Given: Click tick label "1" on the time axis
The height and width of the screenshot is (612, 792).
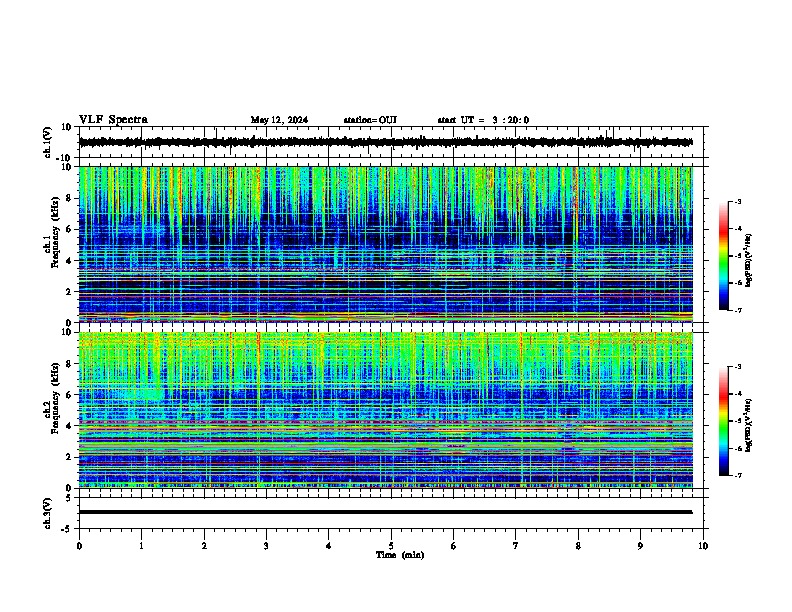Looking at the screenshot, I should [x=141, y=546].
